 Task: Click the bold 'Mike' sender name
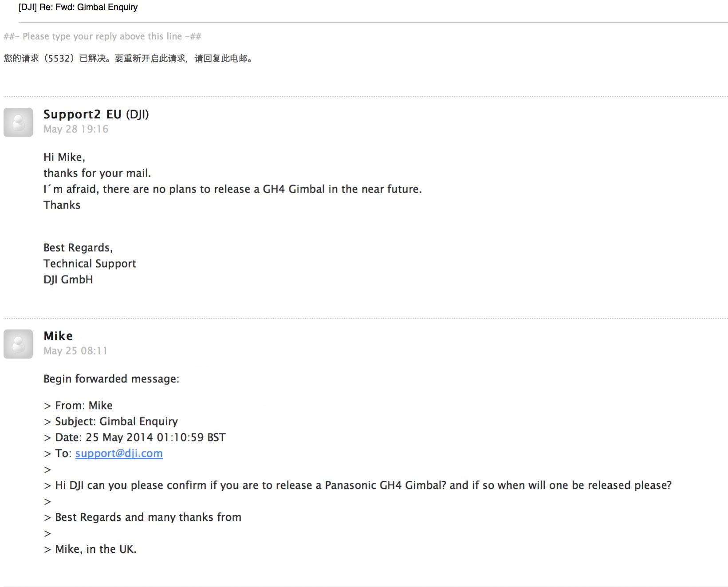coord(58,336)
